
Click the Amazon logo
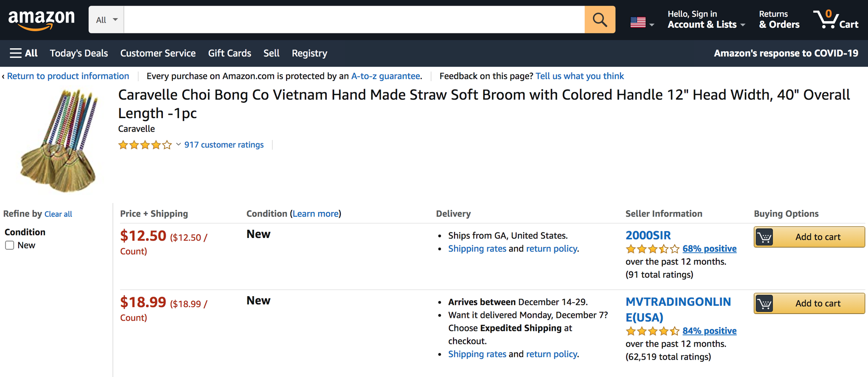42,20
